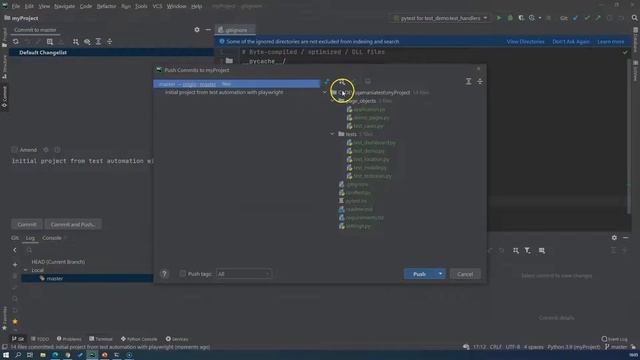Click Don't Ask Again link

[x=571, y=42]
